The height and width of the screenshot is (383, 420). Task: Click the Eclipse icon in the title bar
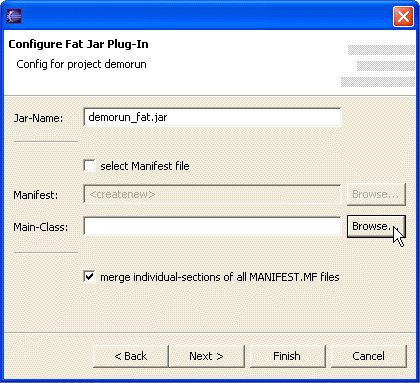coord(14,16)
